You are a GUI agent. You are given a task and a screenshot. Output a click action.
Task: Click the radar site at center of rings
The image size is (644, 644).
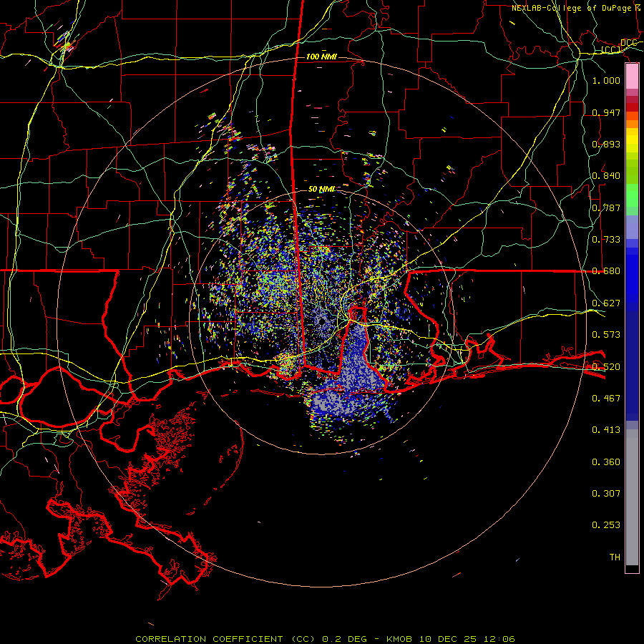[x=321, y=321]
